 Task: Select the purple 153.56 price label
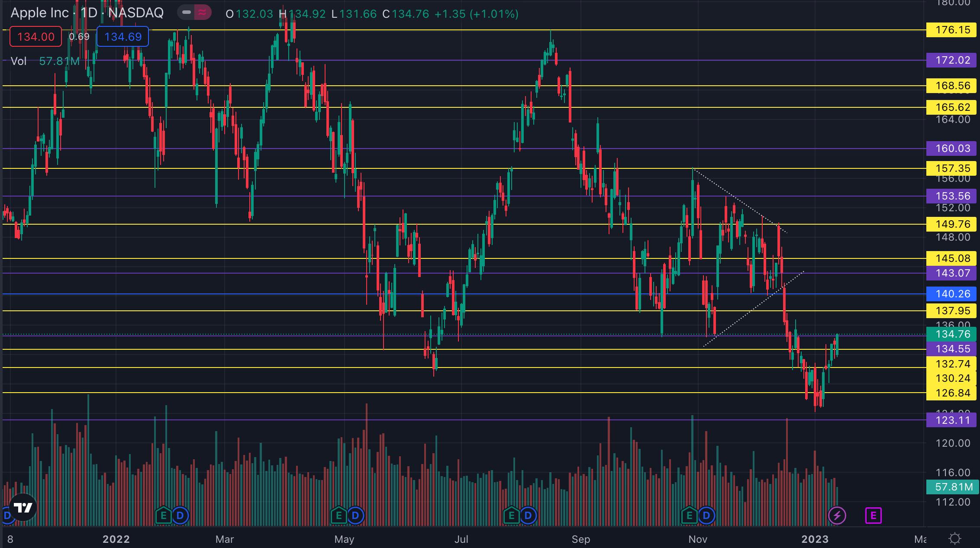951,196
